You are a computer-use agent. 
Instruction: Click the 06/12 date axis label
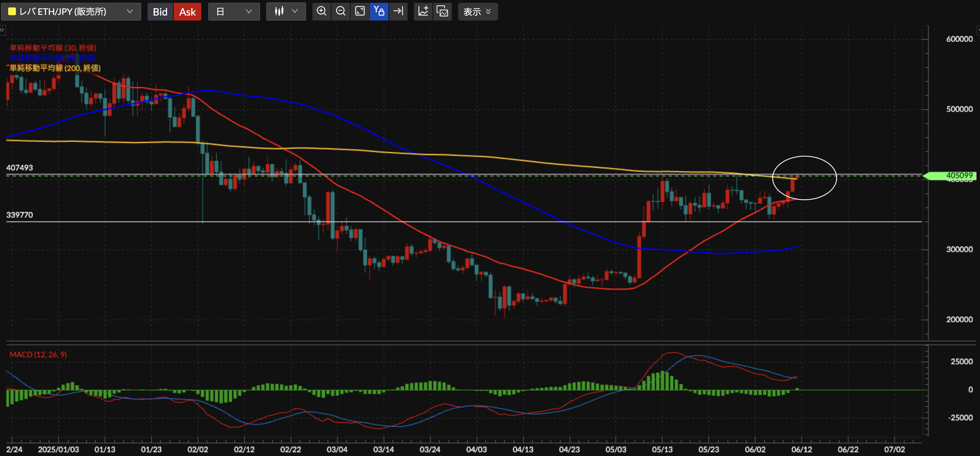(802, 449)
